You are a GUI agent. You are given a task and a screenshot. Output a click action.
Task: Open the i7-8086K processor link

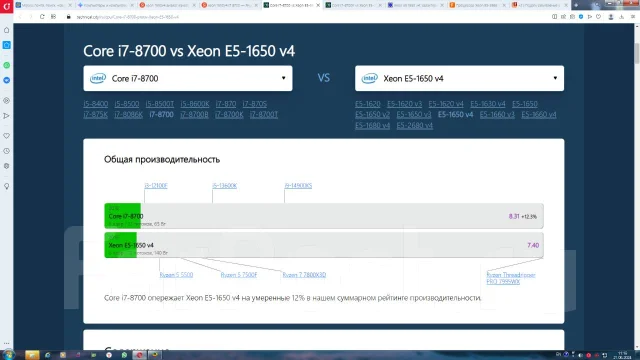coord(129,115)
